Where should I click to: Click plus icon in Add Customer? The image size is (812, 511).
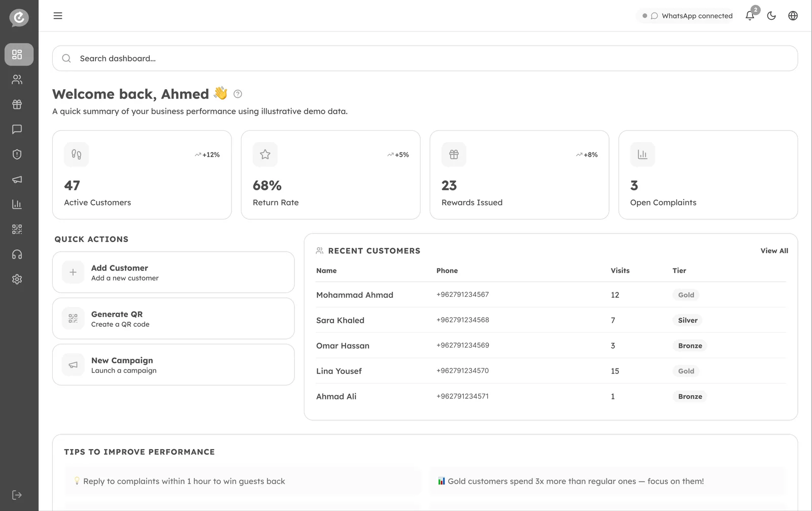(x=73, y=272)
